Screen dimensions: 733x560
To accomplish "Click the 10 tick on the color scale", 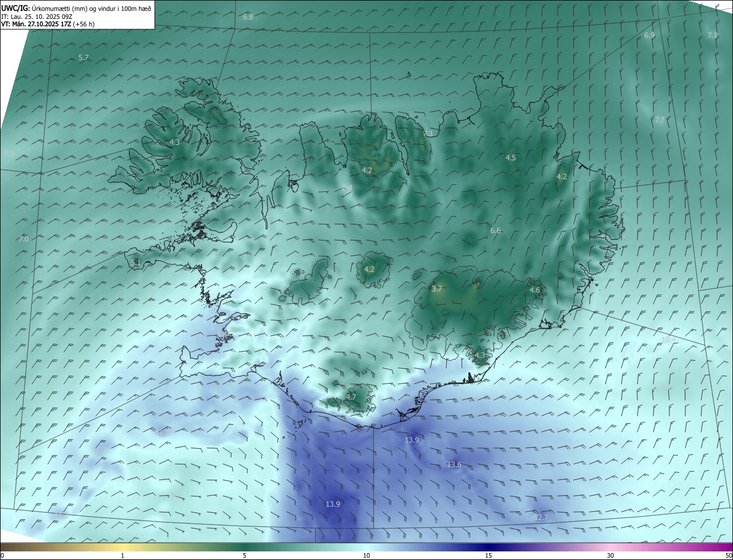I will (366, 555).
